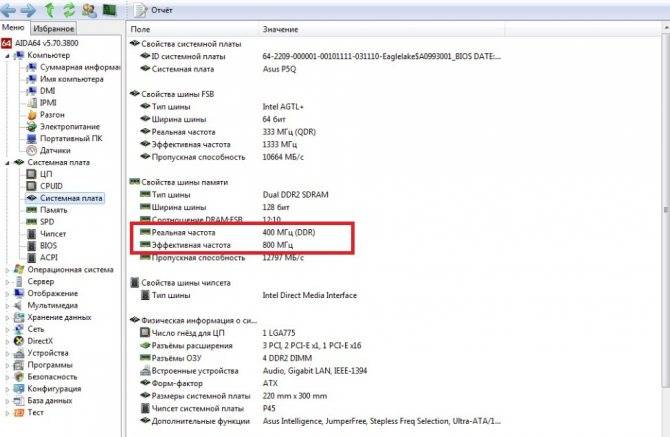The image size is (670, 437).
Task: Open the Портативный ПК icon
Action: tap(31, 139)
